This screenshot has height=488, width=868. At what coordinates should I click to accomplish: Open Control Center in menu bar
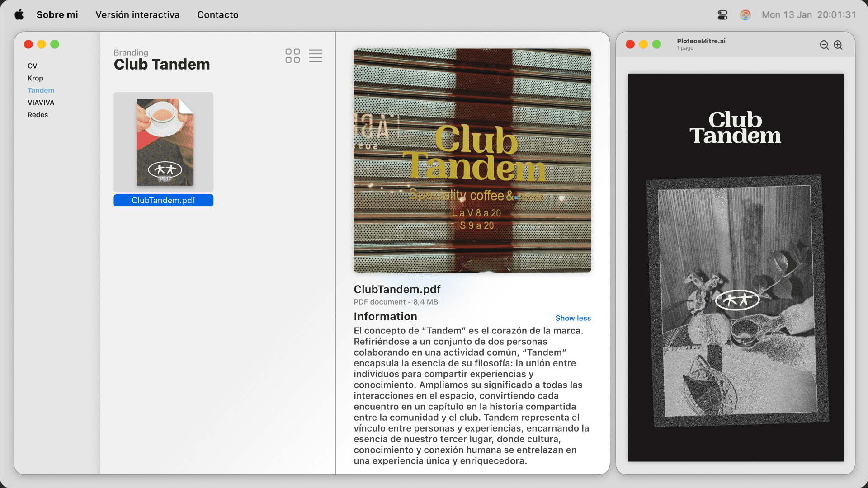coord(722,15)
